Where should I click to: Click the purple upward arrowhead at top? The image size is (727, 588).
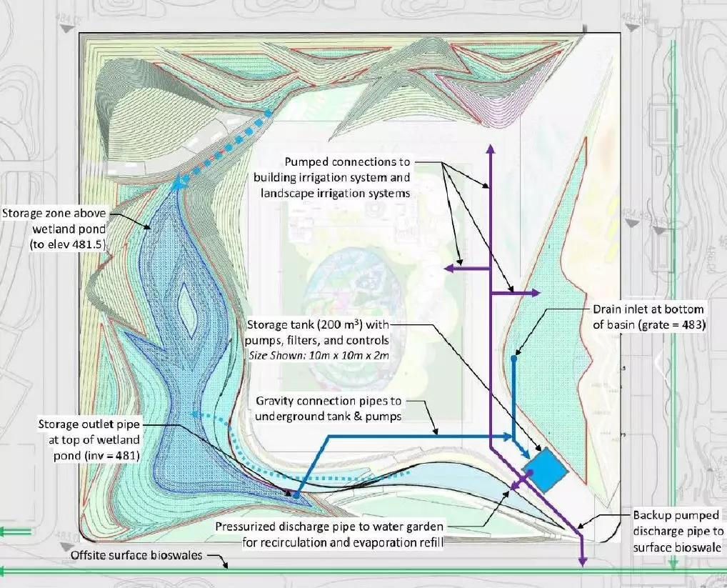point(490,148)
